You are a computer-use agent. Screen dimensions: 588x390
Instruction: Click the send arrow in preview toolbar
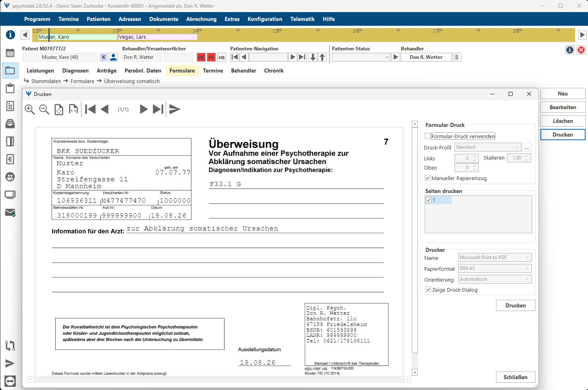(175, 109)
